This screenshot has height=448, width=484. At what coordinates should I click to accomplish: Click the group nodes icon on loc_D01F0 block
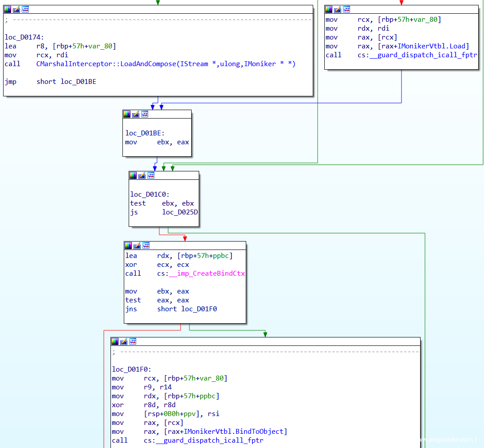pyautogui.click(x=133, y=341)
